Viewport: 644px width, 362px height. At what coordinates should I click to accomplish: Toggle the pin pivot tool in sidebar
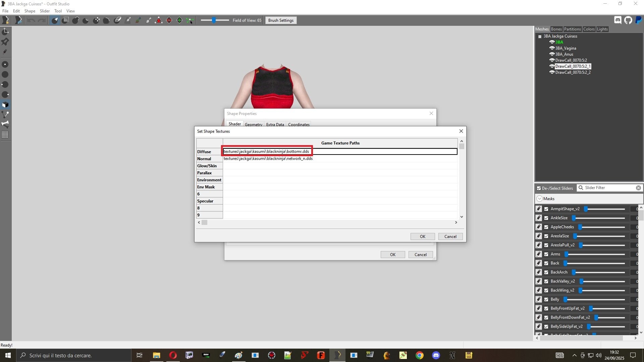(x=5, y=42)
